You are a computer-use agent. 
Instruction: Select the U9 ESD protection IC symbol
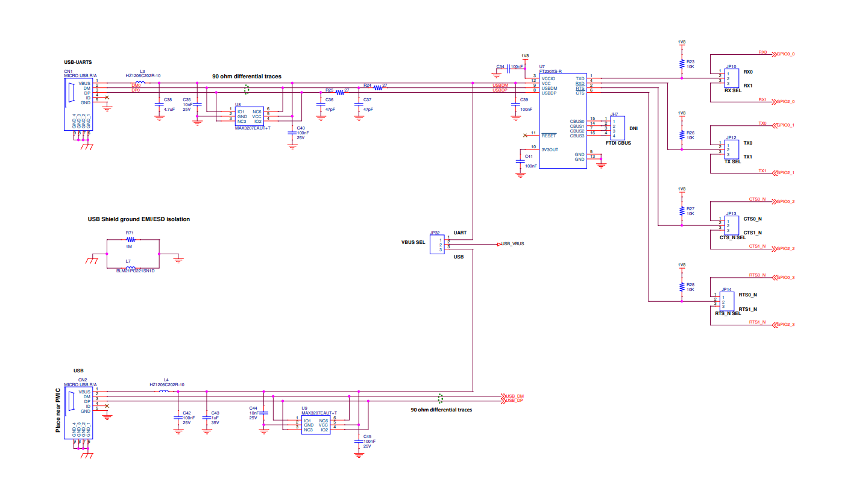pos(316,424)
